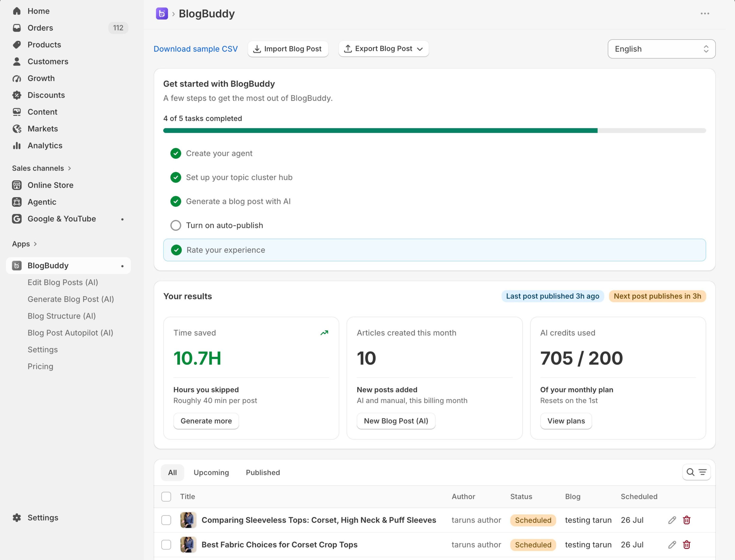735x560 pixels.
Task: Click the Customers person icon
Action: (x=17, y=61)
